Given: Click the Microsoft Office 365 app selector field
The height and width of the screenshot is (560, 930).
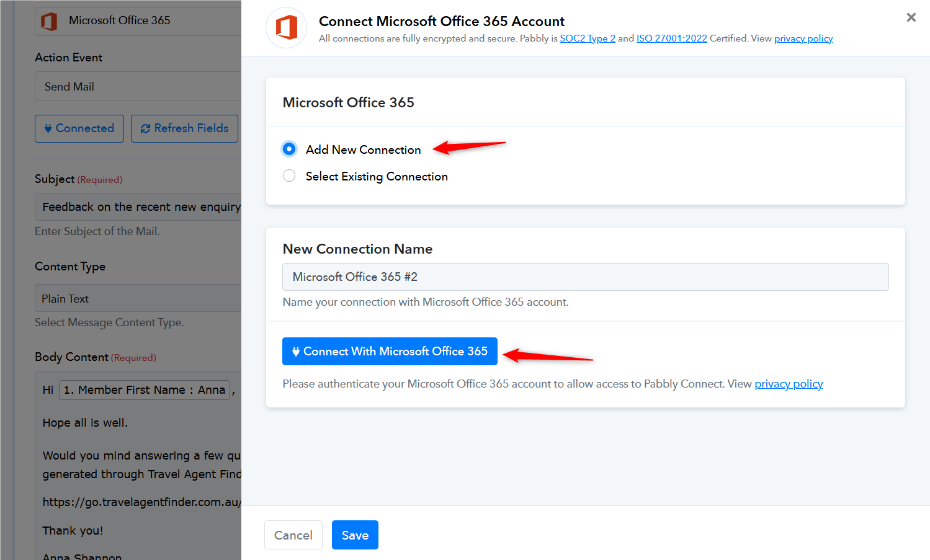Looking at the screenshot, I should [x=138, y=20].
